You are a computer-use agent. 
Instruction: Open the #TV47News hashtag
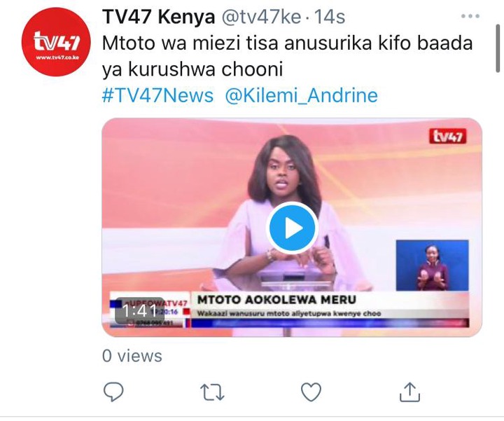pyautogui.click(x=157, y=95)
